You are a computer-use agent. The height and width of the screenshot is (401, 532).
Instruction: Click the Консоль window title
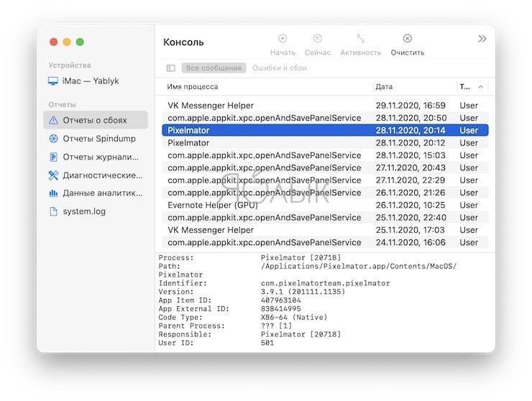pyautogui.click(x=183, y=42)
